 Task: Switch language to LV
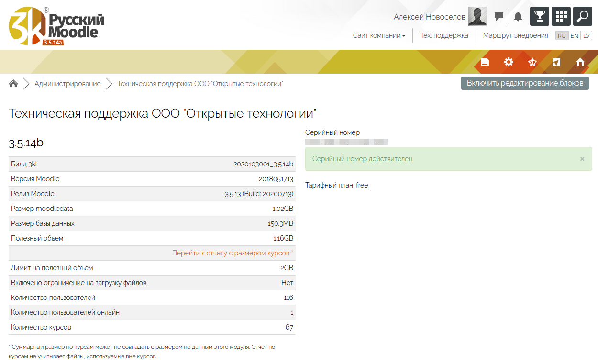tap(587, 36)
